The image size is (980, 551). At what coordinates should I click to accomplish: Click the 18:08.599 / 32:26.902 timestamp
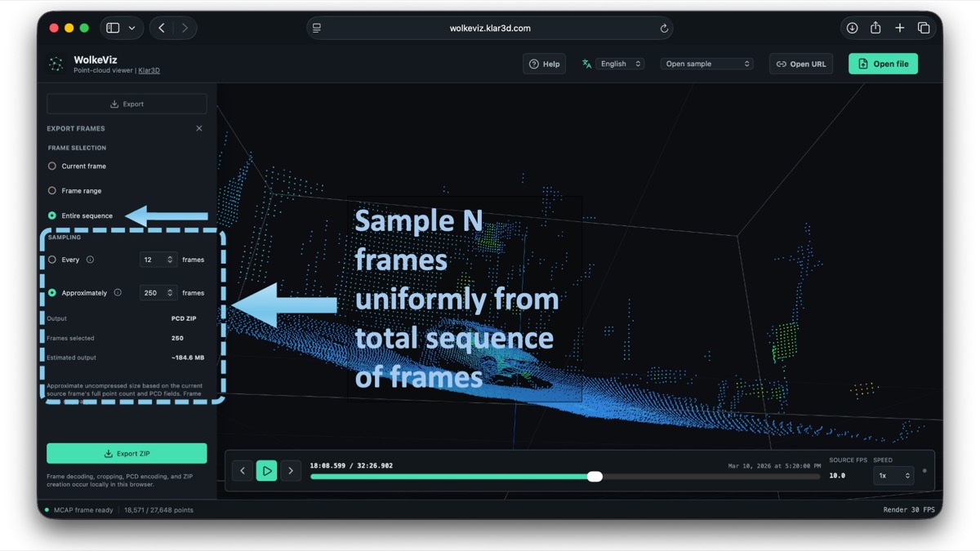click(x=351, y=465)
